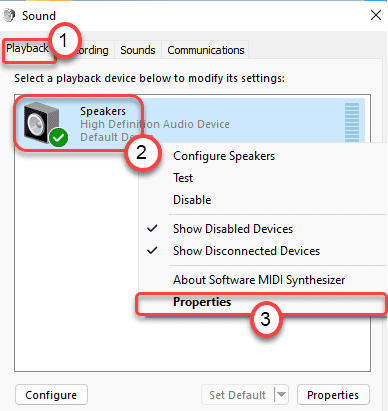Click the checkmark beside Show Disabled Devices
The image size is (388, 411).
152,228
